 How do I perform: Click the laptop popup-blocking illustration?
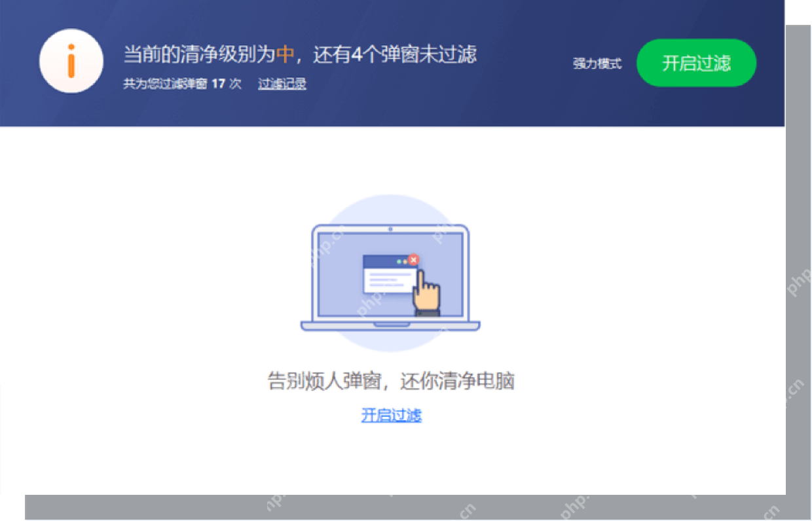(390, 274)
